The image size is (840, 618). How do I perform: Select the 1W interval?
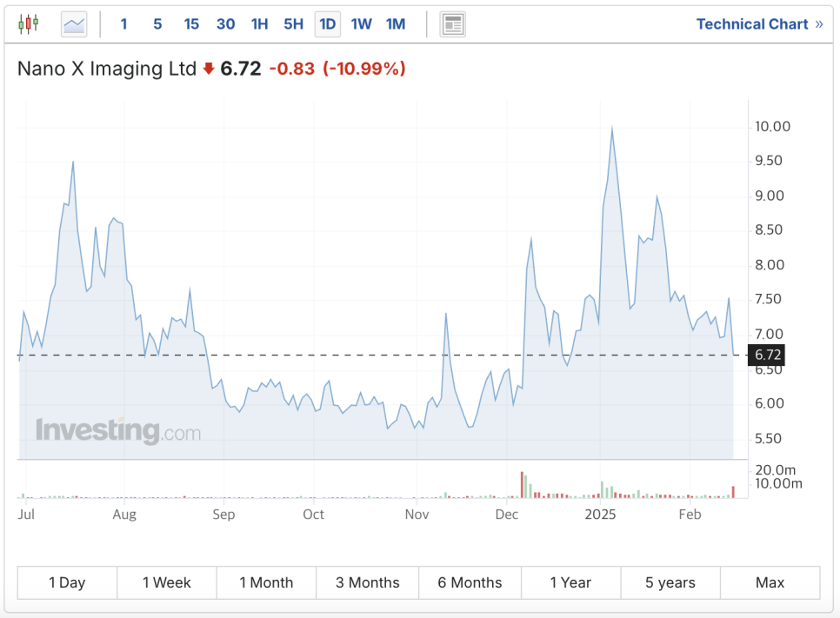(361, 24)
